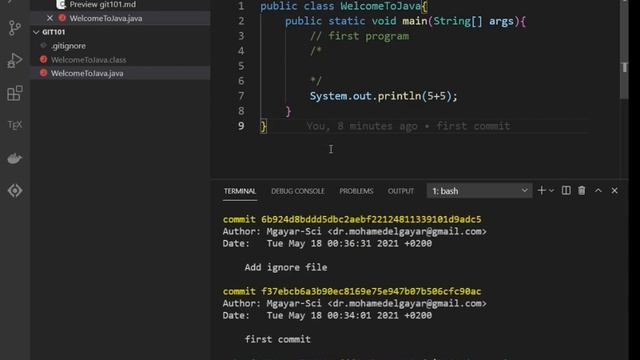Open the TeX (LaTeX) sidebar view
640x360 pixels.
(15, 125)
